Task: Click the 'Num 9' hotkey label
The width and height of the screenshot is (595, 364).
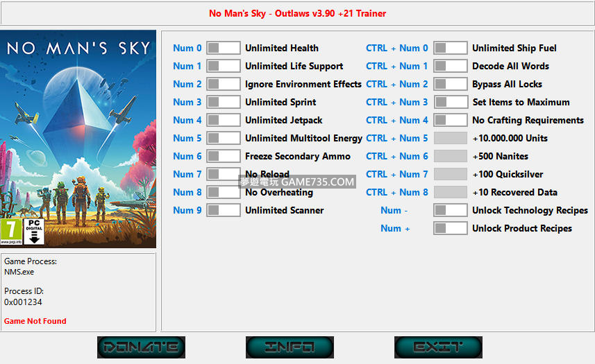Action: [x=187, y=210]
